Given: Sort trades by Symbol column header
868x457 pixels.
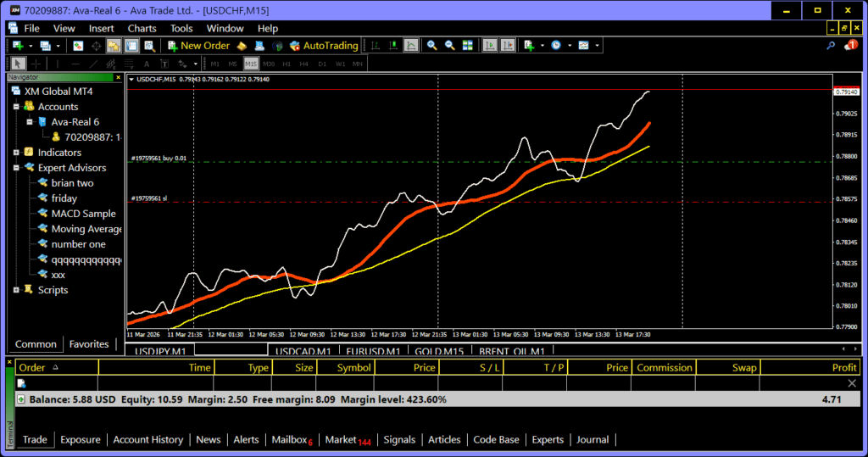Looking at the screenshot, I should [x=346, y=367].
